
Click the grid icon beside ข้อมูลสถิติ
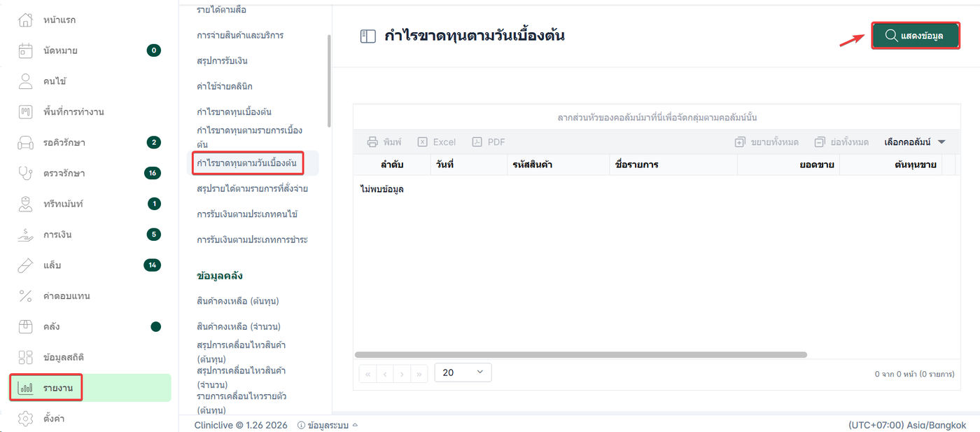[x=26, y=357]
